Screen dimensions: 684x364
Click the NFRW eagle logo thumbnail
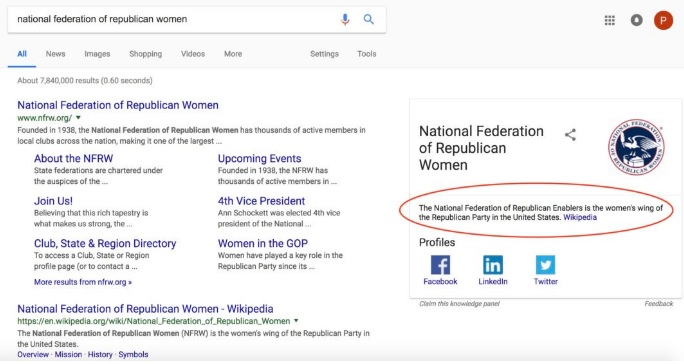pyautogui.click(x=636, y=147)
